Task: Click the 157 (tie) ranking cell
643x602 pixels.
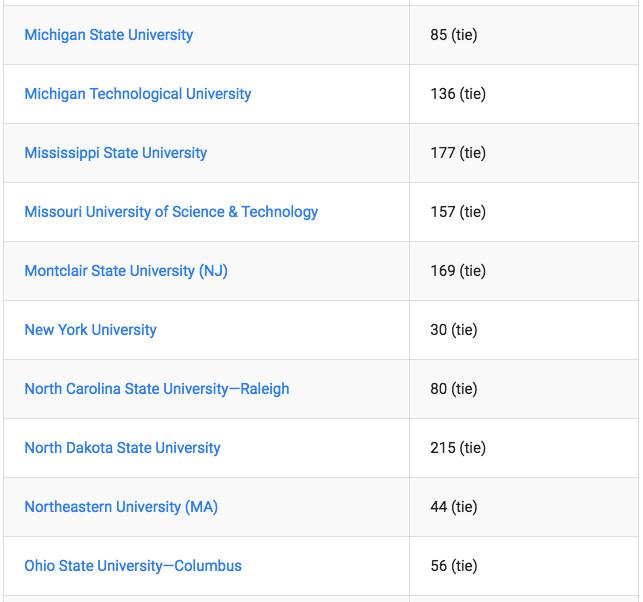Action: (457, 212)
